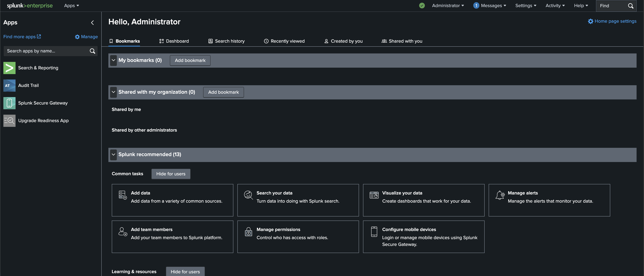Viewport: 644px width, 276px height.
Task: Open the Find more apps link
Action: pos(22,37)
